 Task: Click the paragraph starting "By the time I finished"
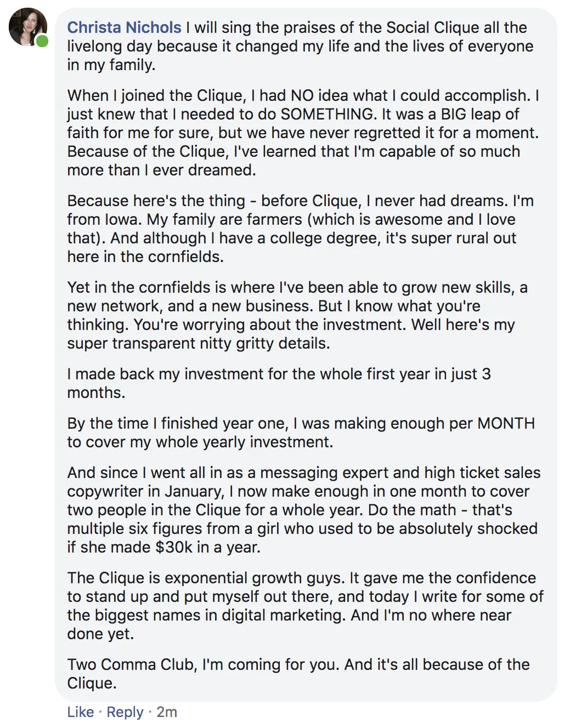point(301,433)
